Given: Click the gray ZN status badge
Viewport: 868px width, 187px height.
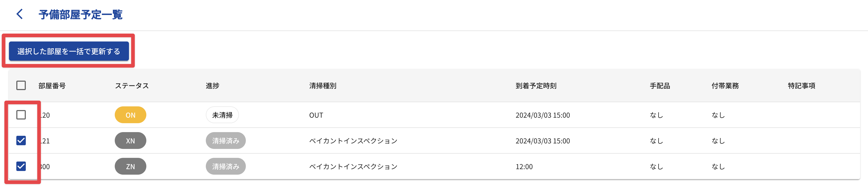Looking at the screenshot, I should [130, 166].
